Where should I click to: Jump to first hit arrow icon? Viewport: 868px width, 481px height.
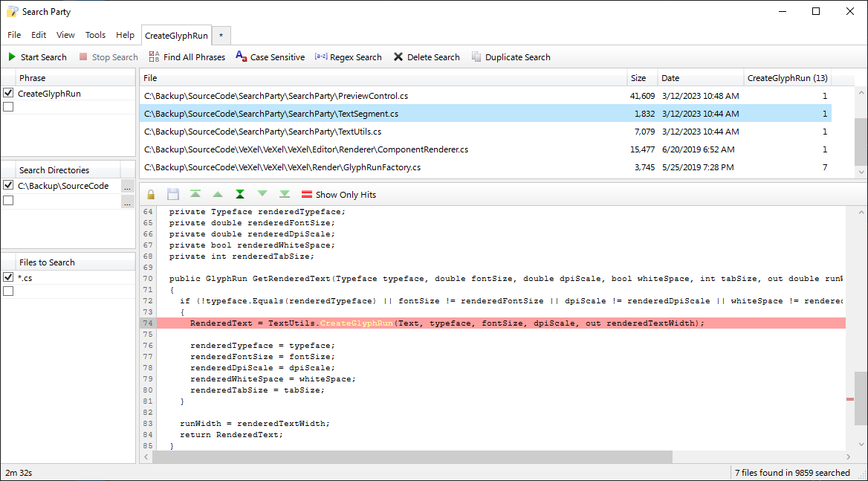click(195, 194)
